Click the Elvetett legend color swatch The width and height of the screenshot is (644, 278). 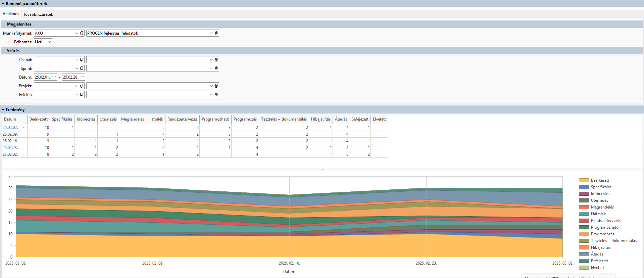tap(584, 268)
